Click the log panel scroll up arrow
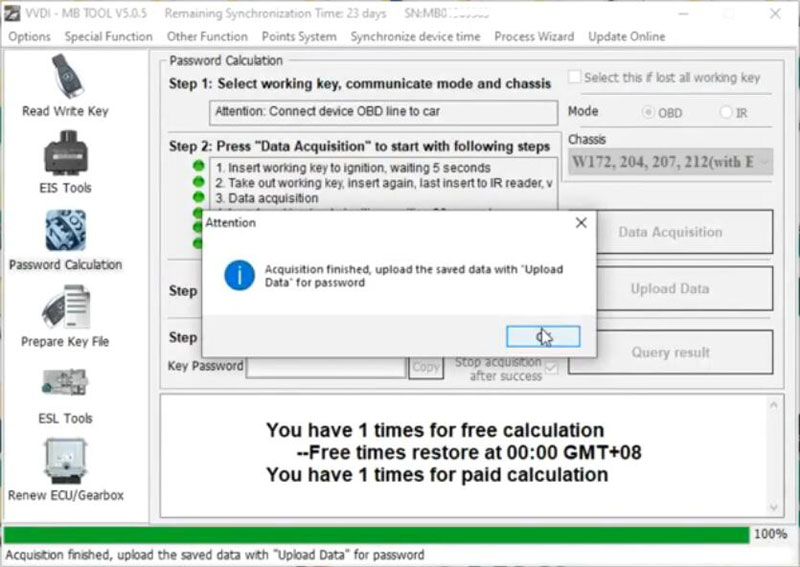This screenshot has width=800, height=567. [x=773, y=405]
